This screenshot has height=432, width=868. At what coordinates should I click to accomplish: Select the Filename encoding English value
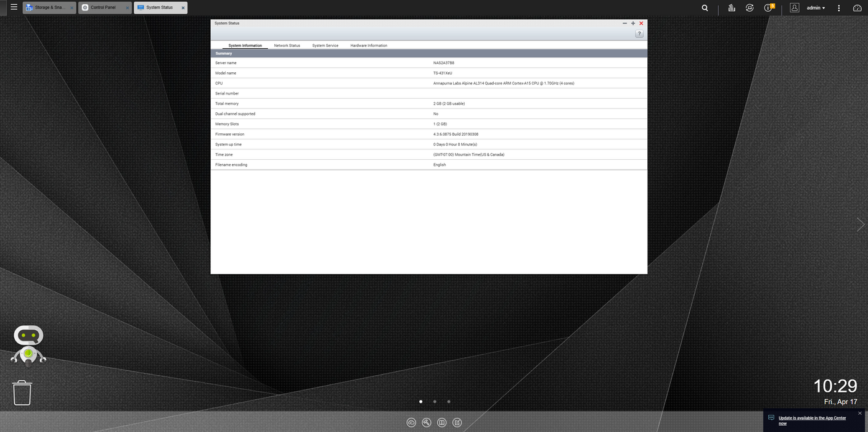tap(440, 165)
